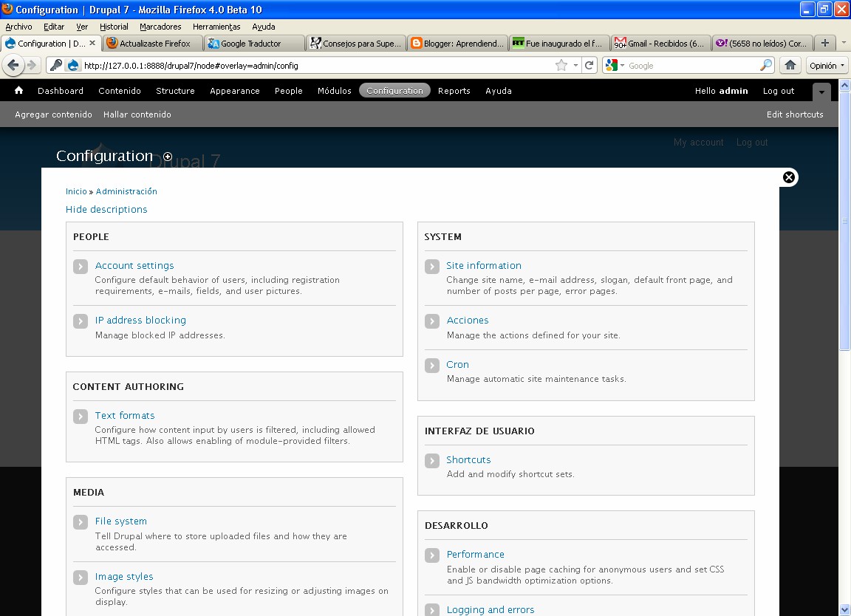The width and height of the screenshot is (851, 616).
Task: Click the Drupal home icon in admin toolbar
Action: click(18, 90)
